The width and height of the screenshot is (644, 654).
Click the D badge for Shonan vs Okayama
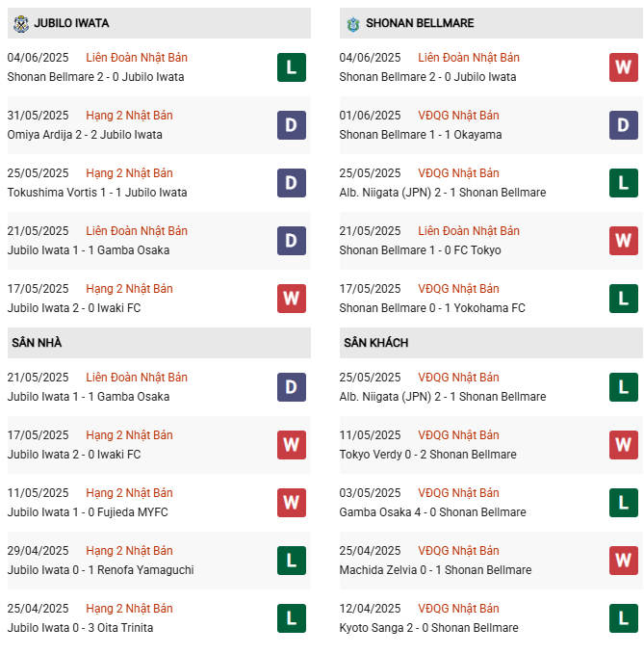623,125
